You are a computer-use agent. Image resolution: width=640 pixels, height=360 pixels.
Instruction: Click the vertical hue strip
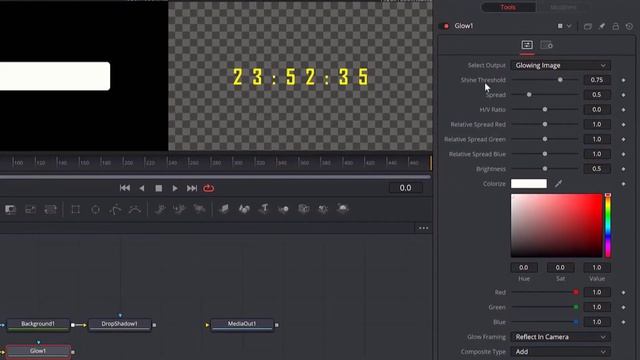(608, 225)
